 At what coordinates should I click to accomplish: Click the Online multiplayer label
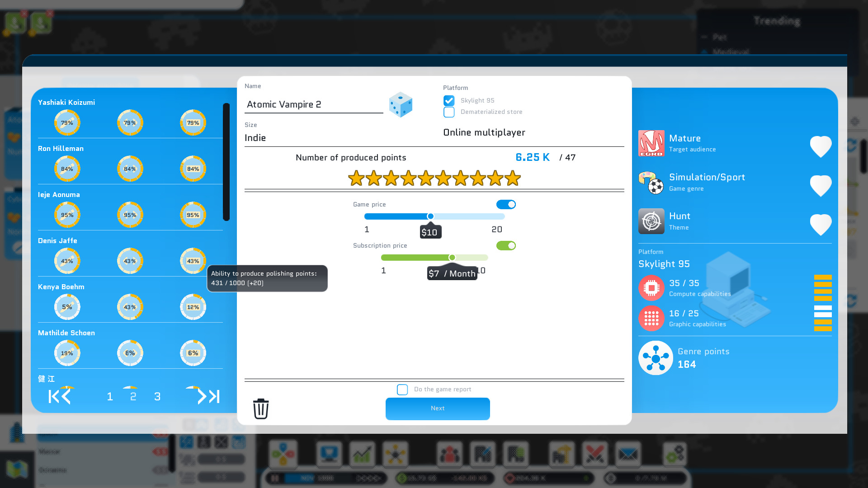click(484, 132)
